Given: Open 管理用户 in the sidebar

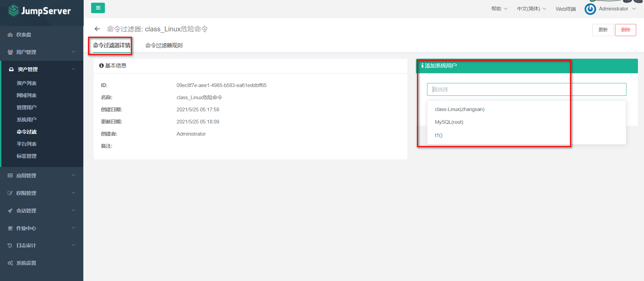Looking at the screenshot, I should point(27,108).
